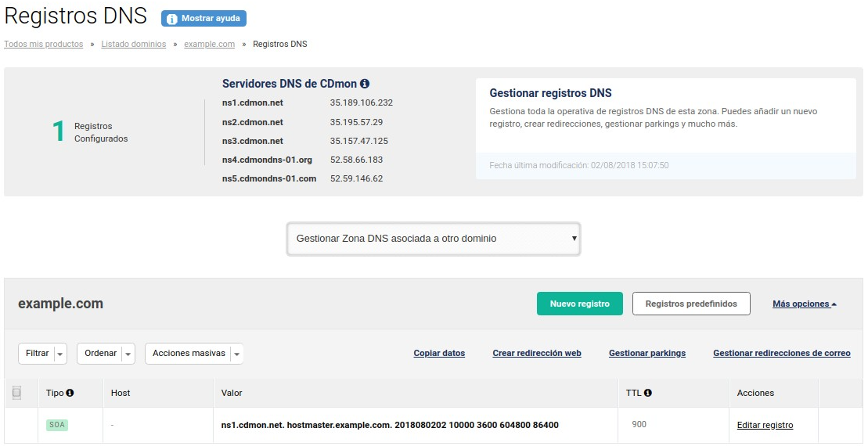Click Gestionar redirecciones de correo link
This screenshot has height=446, width=868.
point(781,354)
